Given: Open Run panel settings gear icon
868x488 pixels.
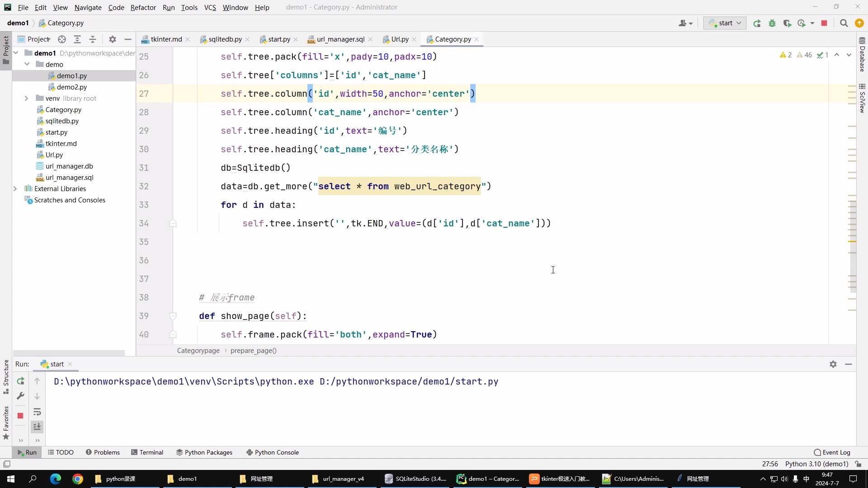Looking at the screenshot, I should (833, 364).
